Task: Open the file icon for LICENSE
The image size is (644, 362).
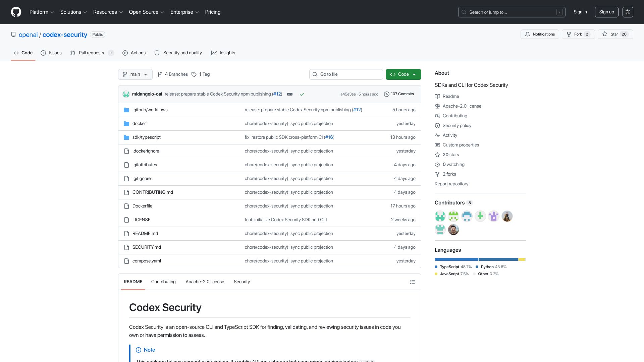Action: click(126, 220)
